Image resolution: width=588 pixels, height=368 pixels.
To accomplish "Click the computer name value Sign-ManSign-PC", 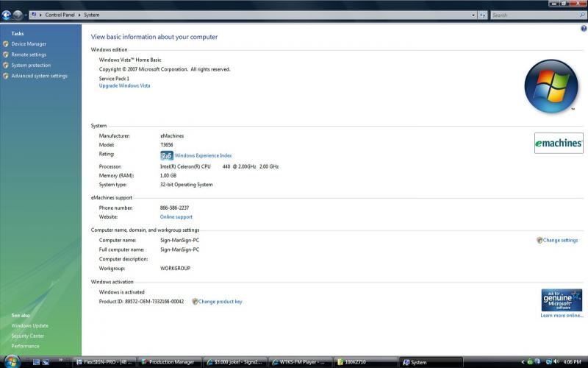I will [x=179, y=241].
